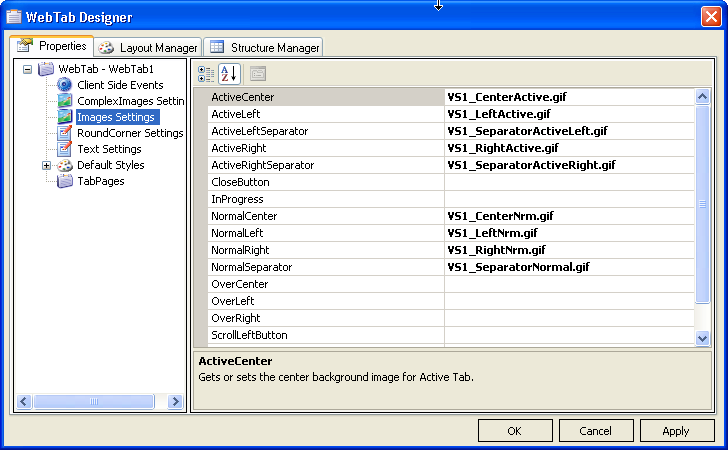Click the TabPages tree icon

coord(65,182)
